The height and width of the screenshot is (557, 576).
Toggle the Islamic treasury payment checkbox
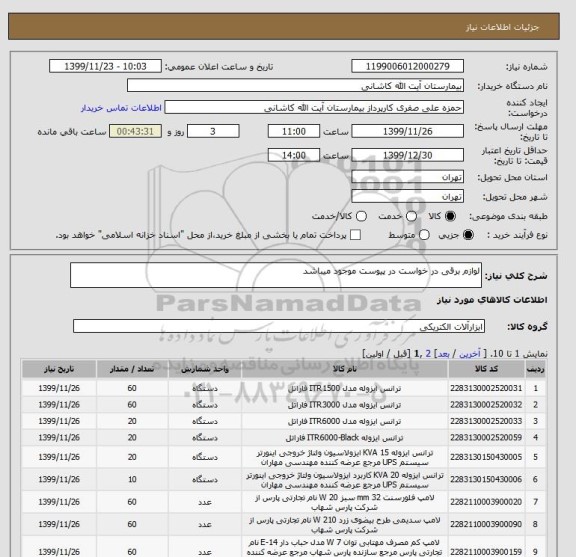tap(355, 235)
